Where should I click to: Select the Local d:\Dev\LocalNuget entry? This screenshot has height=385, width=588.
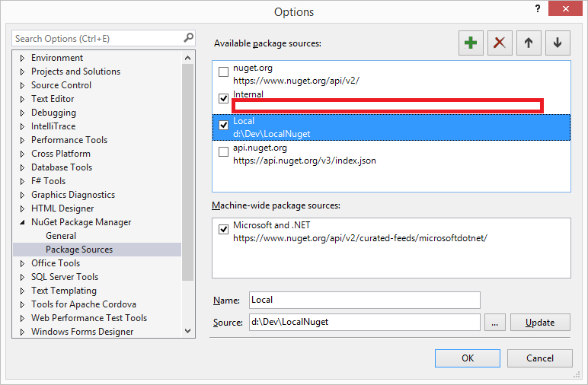391,127
